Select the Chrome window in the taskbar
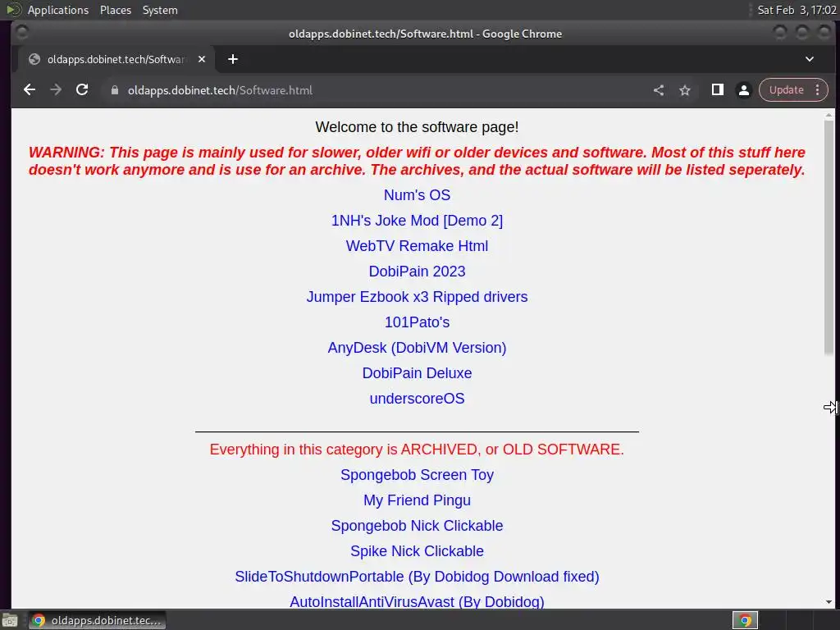840x630 pixels. (x=98, y=620)
